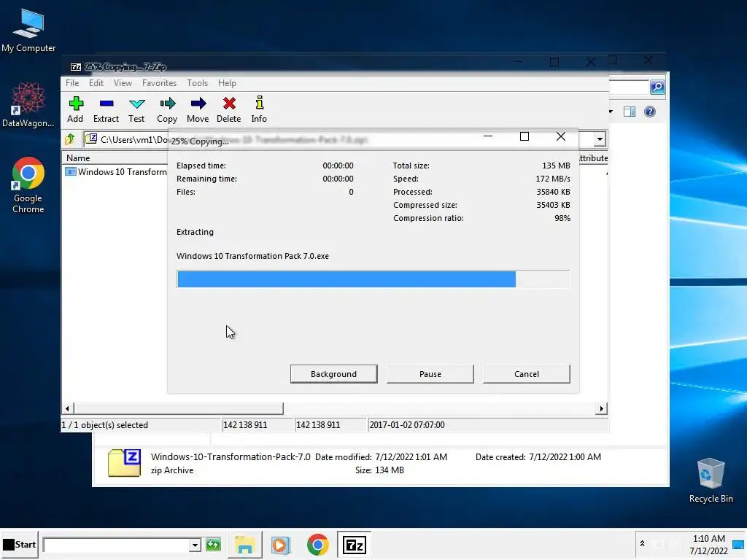Toggle the preview pane icon in Explorer
Viewport: 747px width, 560px height.
click(630, 112)
